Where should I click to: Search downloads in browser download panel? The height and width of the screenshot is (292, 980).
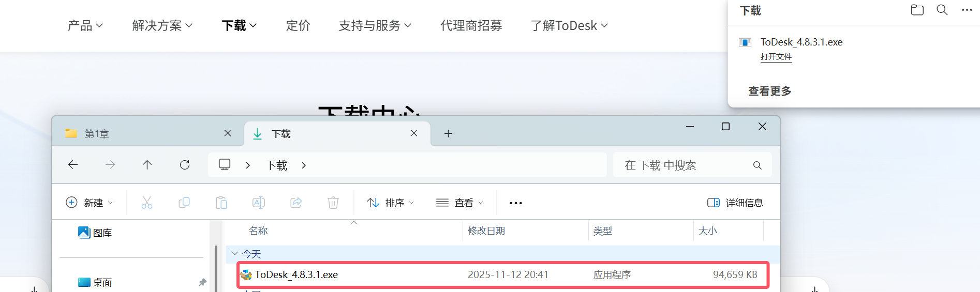942,10
